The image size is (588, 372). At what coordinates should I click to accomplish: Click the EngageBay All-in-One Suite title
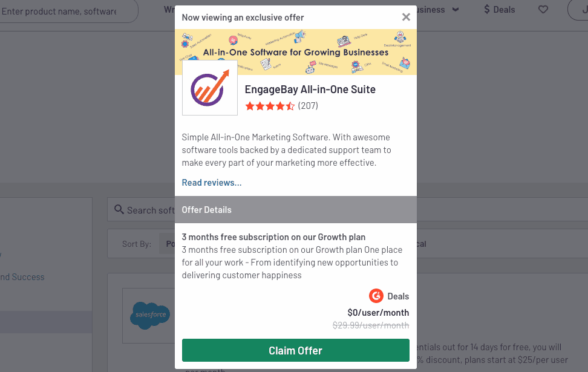tap(310, 90)
